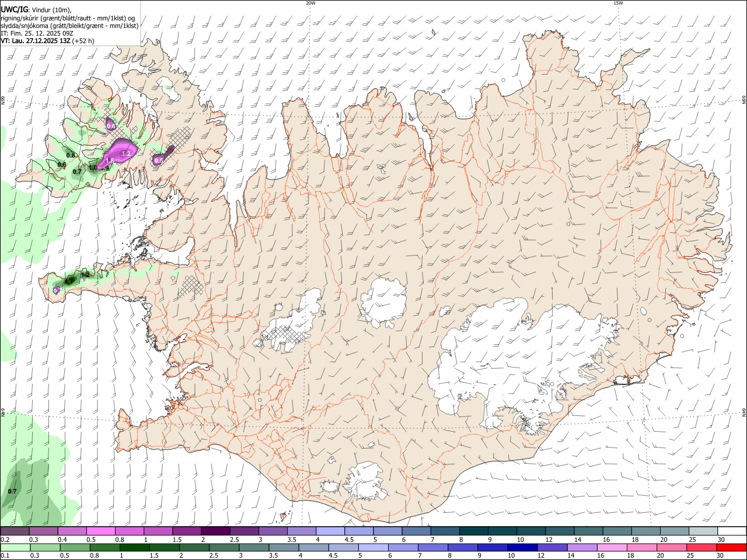Click the 'slydda/snjókoma' legend description line

(69, 26)
